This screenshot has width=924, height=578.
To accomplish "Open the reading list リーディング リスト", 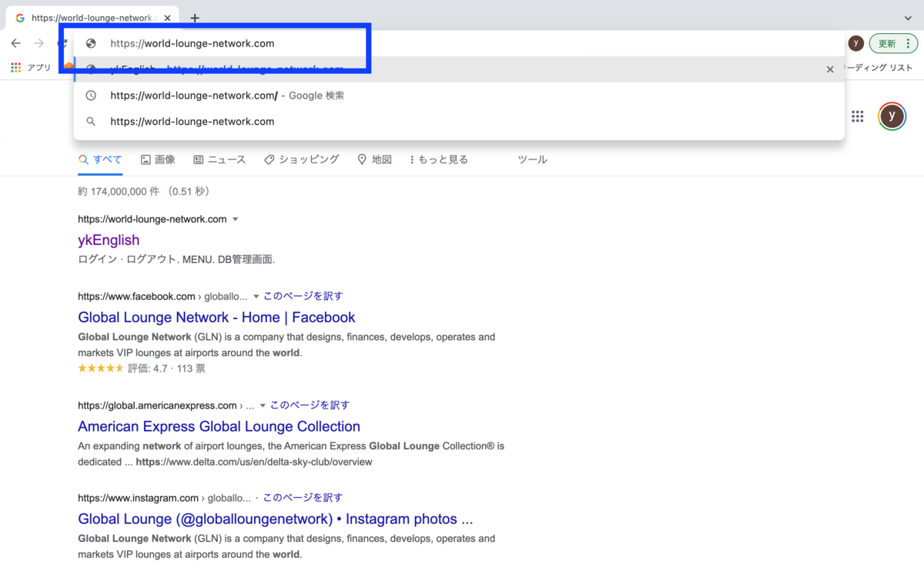I will click(x=879, y=68).
